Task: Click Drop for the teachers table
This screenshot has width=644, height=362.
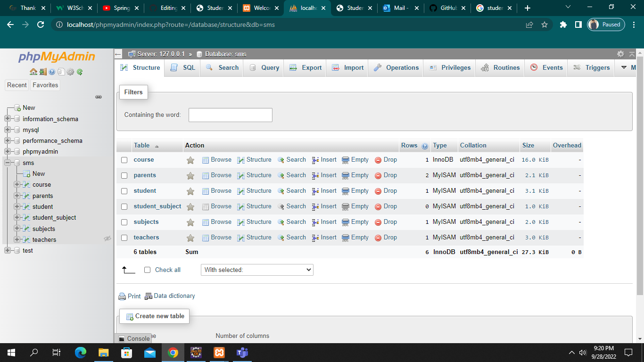Action: (386, 238)
